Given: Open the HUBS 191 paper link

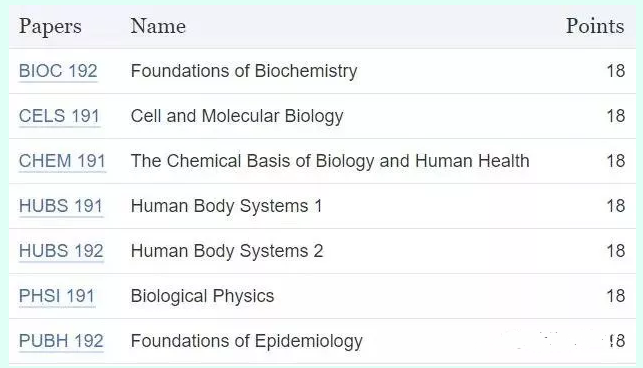Looking at the screenshot, I should pos(61,206).
